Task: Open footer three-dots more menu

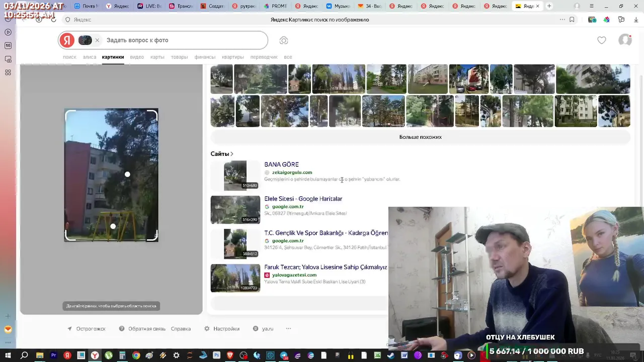Action: (x=288, y=329)
